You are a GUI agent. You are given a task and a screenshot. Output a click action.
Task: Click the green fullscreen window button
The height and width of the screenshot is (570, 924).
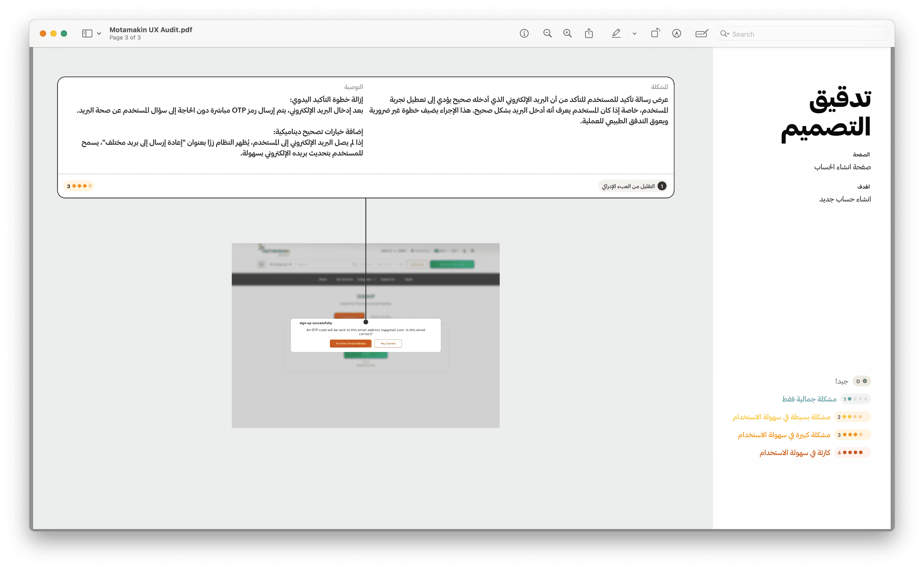click(x=64, y=33)
